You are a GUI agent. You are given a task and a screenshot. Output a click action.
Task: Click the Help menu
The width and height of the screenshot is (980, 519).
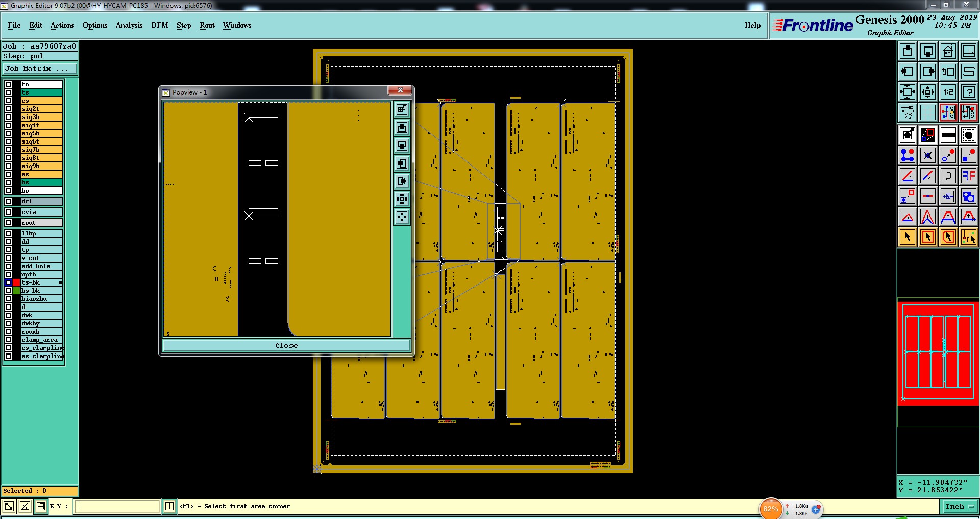tap(753, 25)
